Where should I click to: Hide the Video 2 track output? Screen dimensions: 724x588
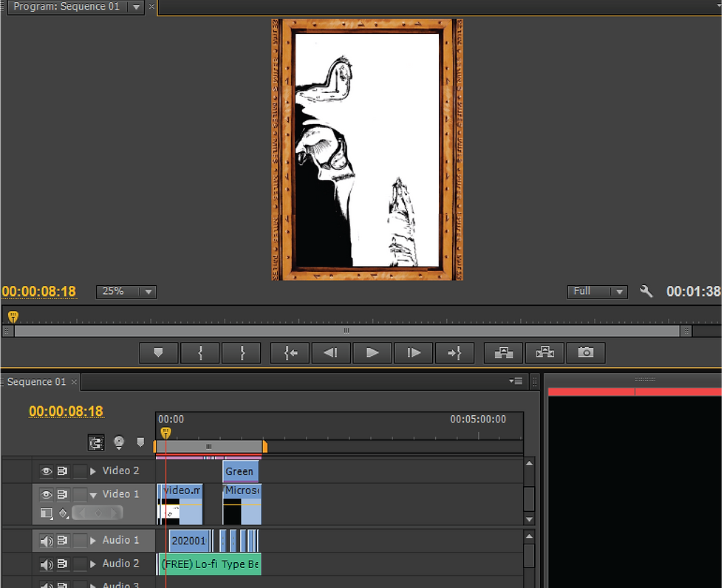tap(46, 471)
